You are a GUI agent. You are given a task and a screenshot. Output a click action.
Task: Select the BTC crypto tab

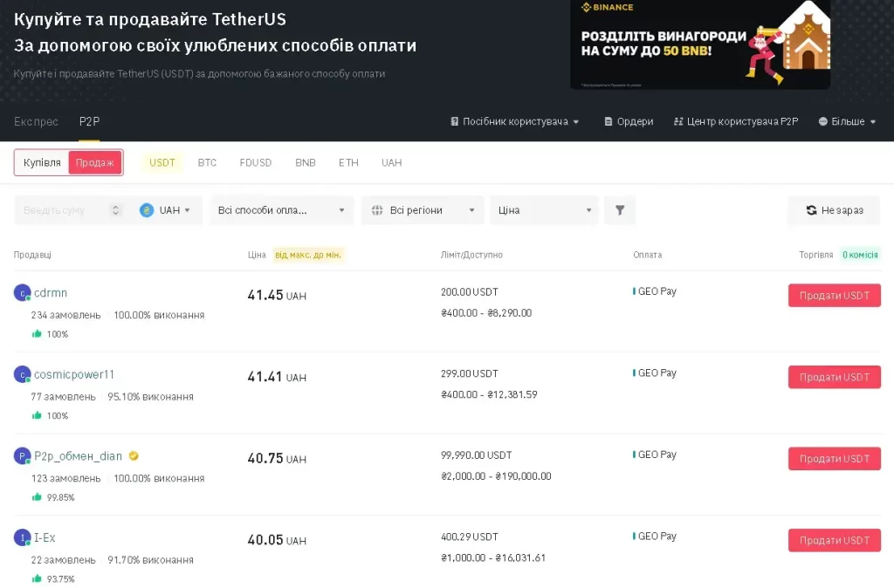pos(207,162)
